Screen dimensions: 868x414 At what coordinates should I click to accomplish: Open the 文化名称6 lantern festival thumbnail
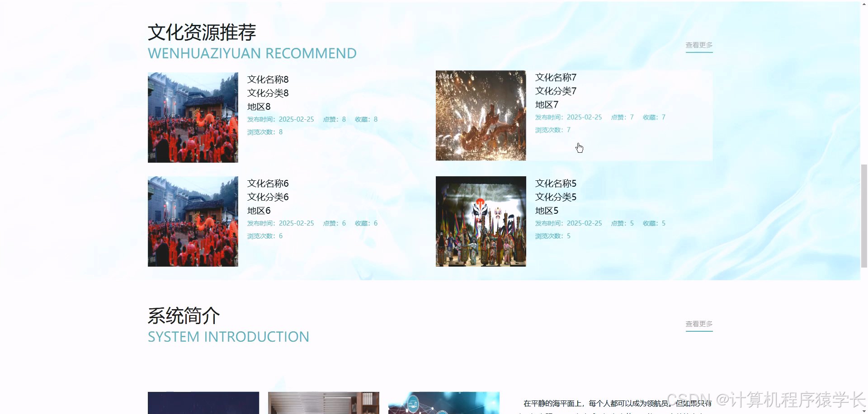pyautogui.click(x=193, y=221)
